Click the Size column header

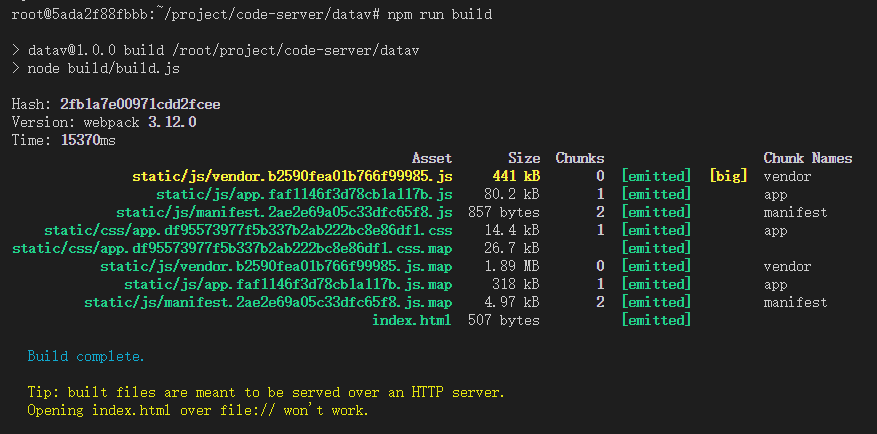coord(524,158)
